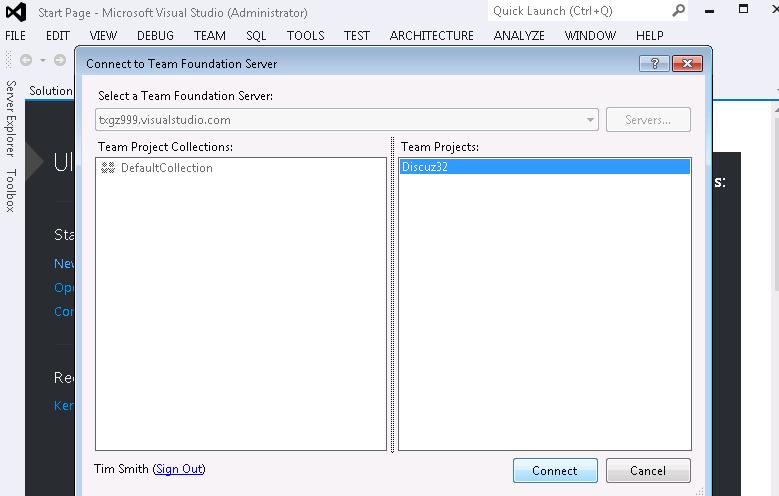Open the TOOLS menu
The image size is (779, 496).
pyautogui.click(x=306, y=36)
